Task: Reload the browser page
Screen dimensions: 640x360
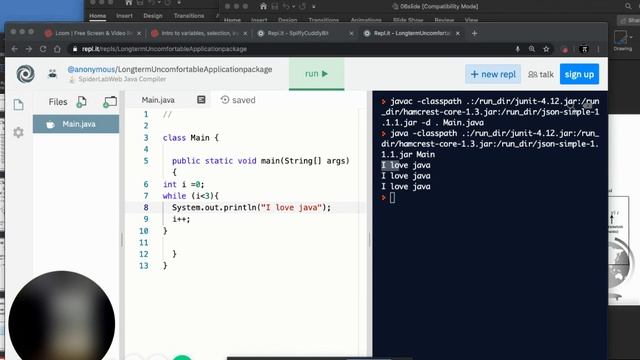Action: [x=43, y=49]
